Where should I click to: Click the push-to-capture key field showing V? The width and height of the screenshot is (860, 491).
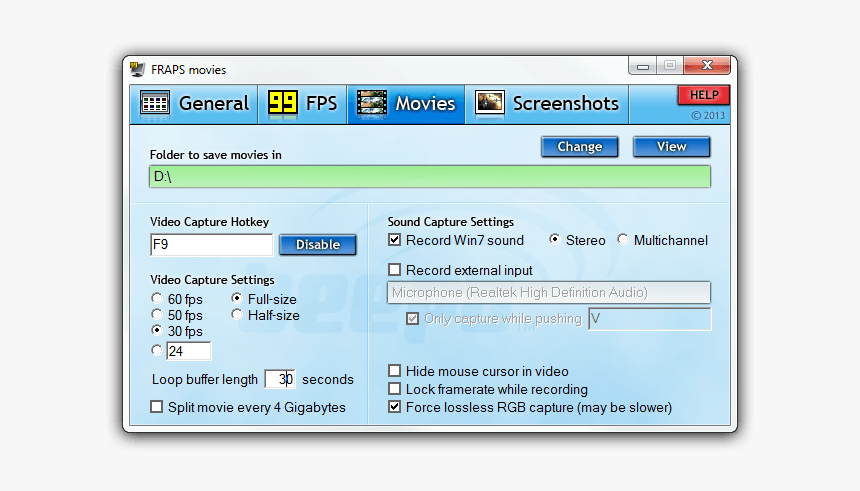[649, 319]
